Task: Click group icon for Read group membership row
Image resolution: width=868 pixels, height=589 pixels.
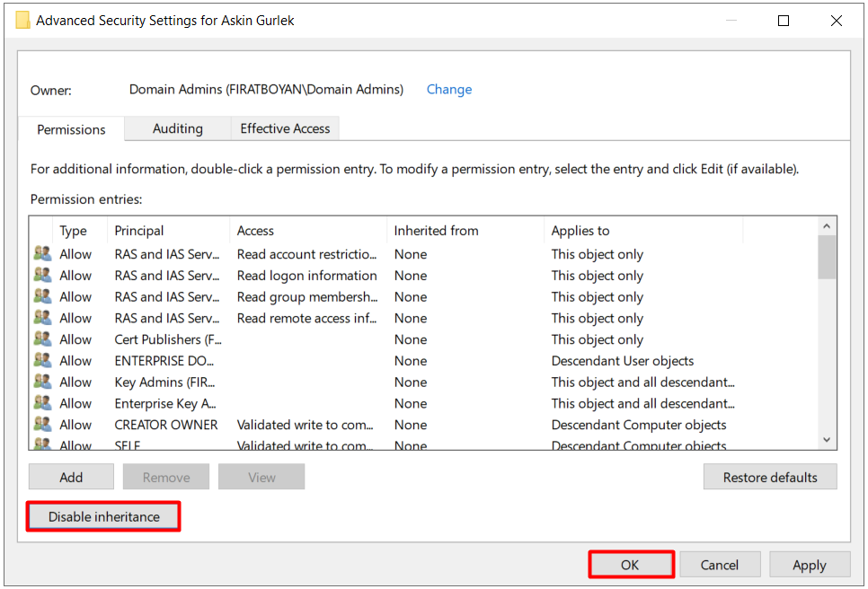Action: (x=42, y=296)
